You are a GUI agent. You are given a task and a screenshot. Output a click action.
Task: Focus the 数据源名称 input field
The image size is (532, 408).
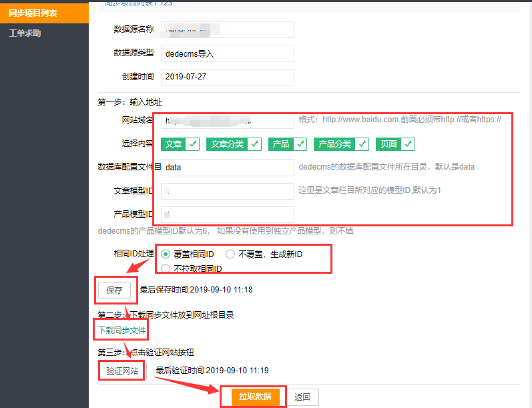227,30
